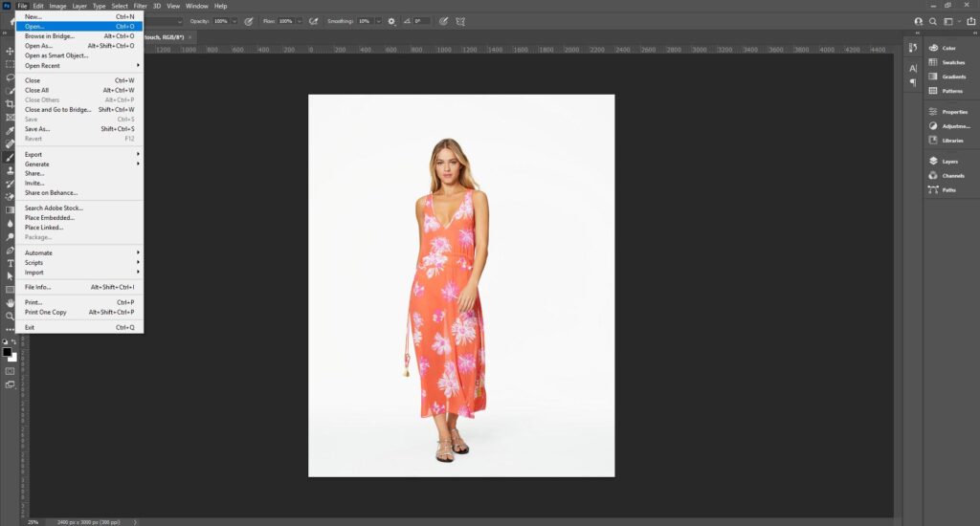Select the Move tool
This screenshot has height=526, width=980.
tap(10, 51)
